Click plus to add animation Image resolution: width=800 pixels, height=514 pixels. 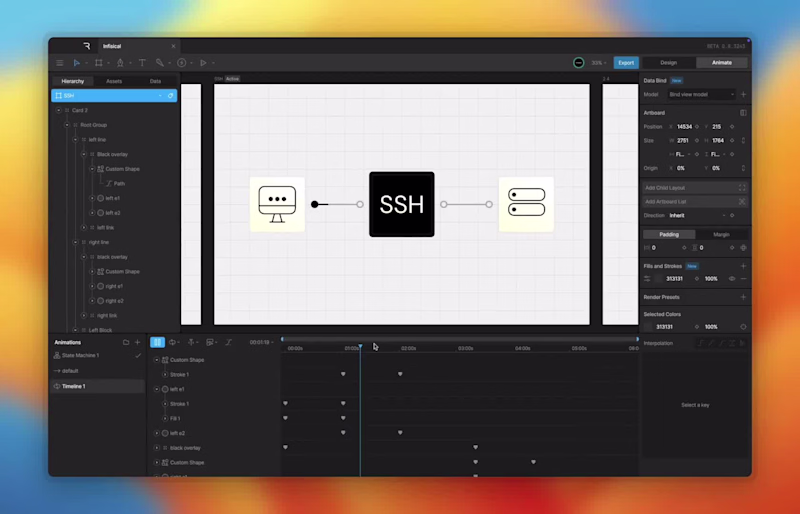coord(137,342)
